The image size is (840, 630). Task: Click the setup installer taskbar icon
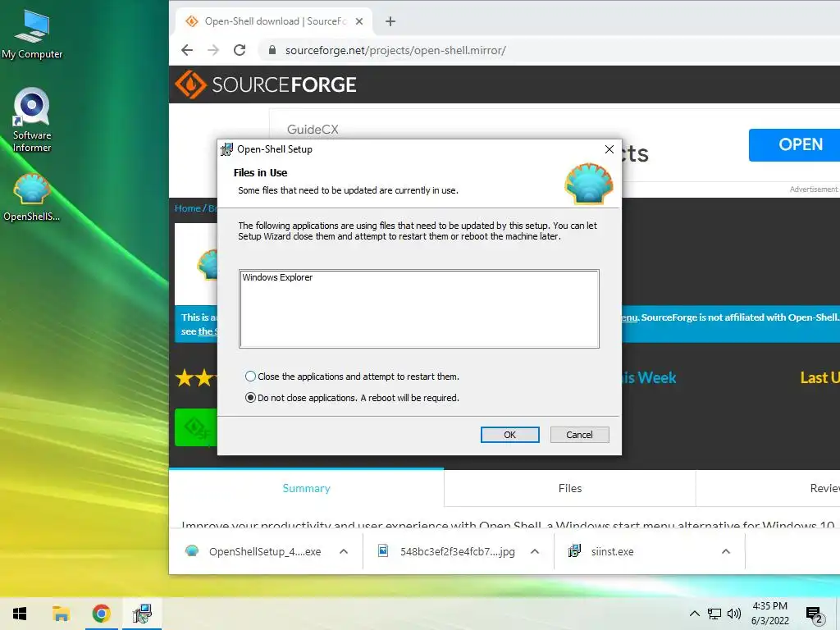point(142,614)
